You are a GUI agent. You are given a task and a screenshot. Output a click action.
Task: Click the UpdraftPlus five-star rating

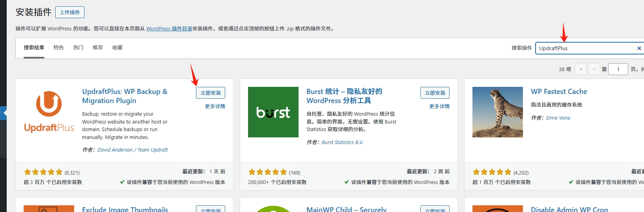coord(43,172)
